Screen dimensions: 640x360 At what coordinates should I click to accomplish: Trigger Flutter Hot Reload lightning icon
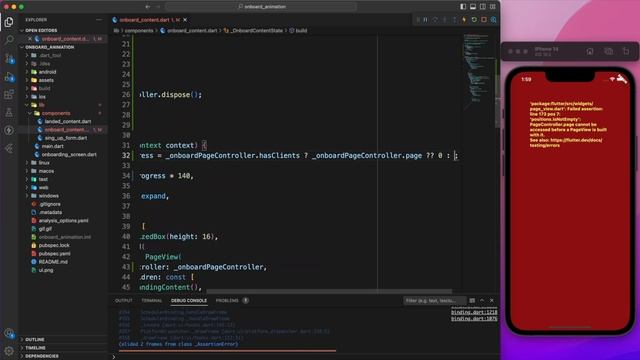click(x=464, y=20)
